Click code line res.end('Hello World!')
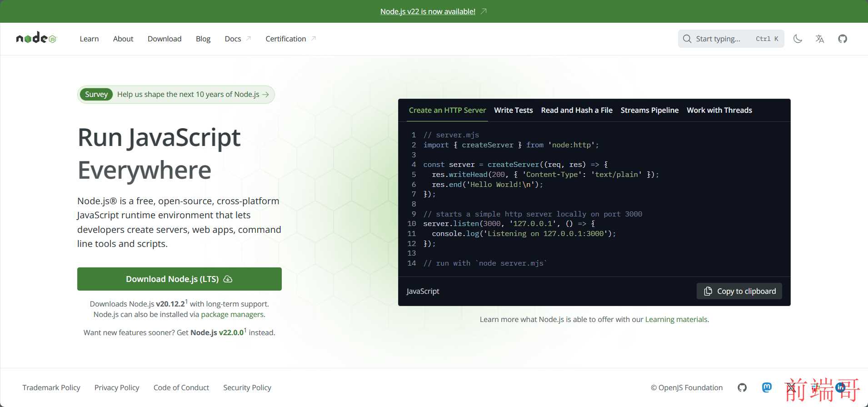 tap(487, 185)
